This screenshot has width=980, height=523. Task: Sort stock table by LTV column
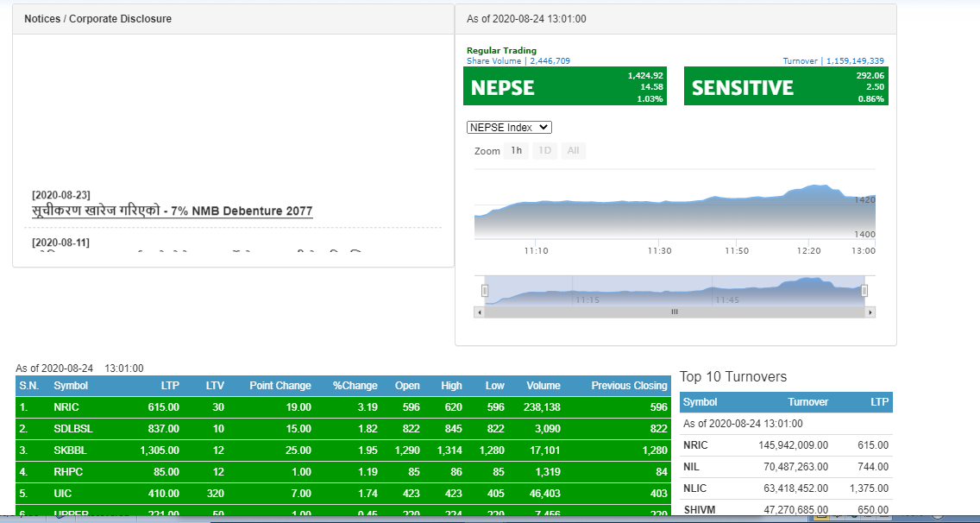pos(215,386)
